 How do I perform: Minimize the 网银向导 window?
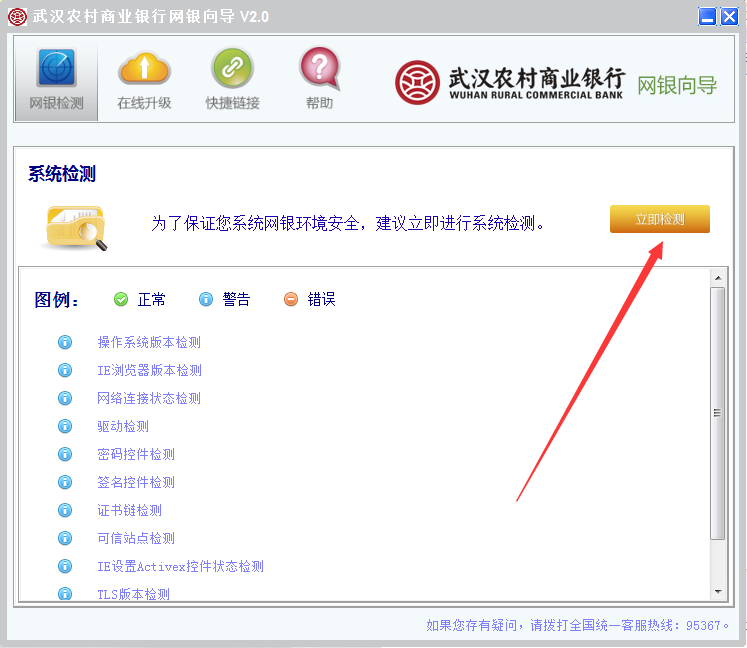click(707, 17)
